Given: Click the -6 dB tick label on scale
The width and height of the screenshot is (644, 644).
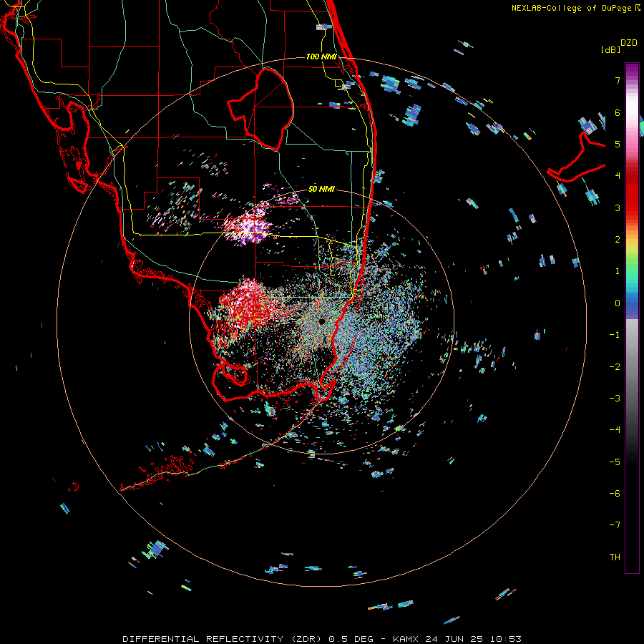Looking at the screenshot, I should click(615, 494).
